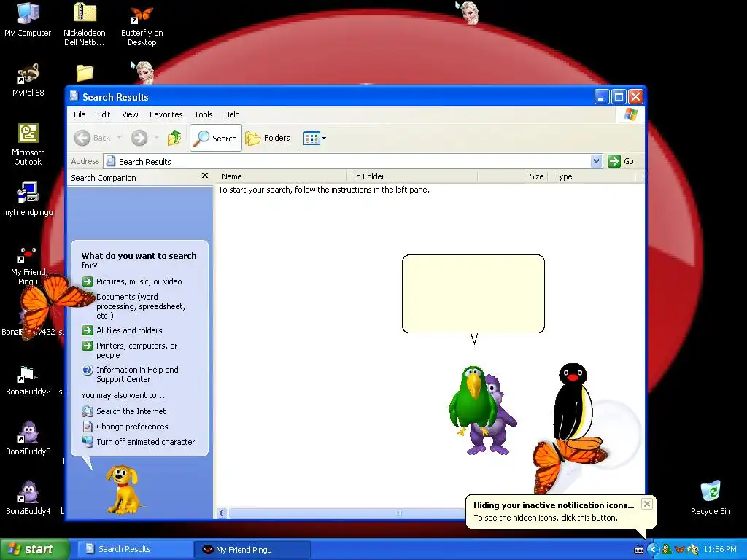
Task: Select BonziBuddy3 desktop shortcut
Action: pyautogui.click(x=28, y=438)
